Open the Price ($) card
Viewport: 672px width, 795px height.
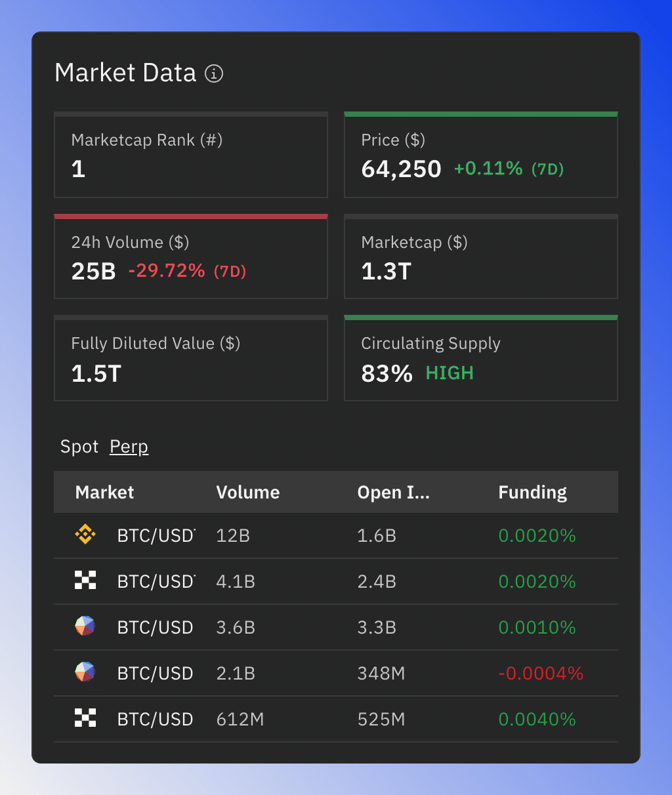coord(481,155)
